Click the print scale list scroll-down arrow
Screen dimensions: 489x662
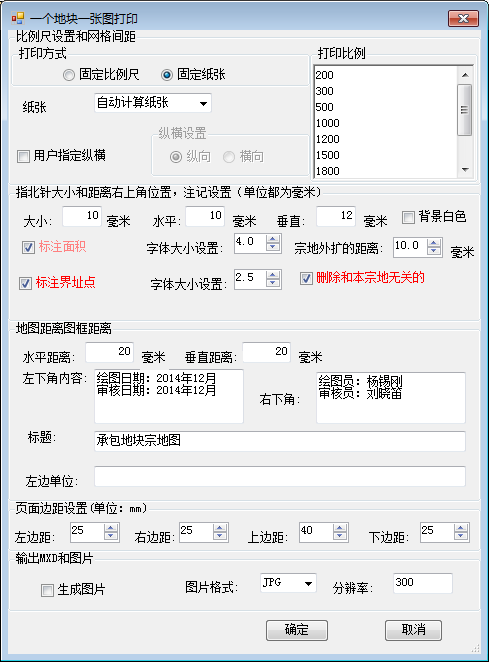(x=465, y=170)
